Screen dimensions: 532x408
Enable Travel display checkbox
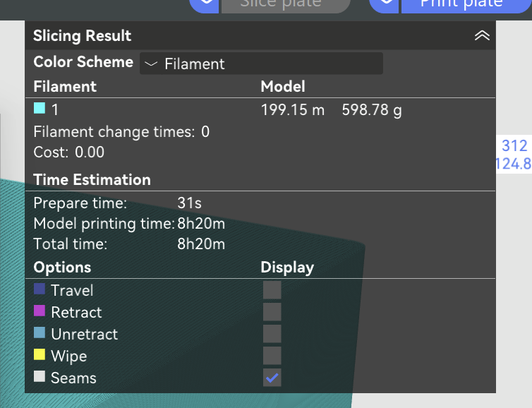click(x=272, y=290)
